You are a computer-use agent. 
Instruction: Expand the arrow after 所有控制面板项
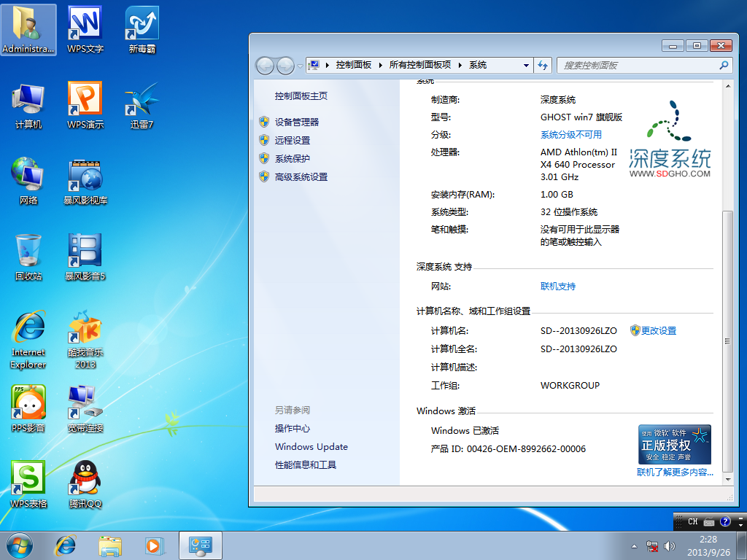[x=460, y=65]
